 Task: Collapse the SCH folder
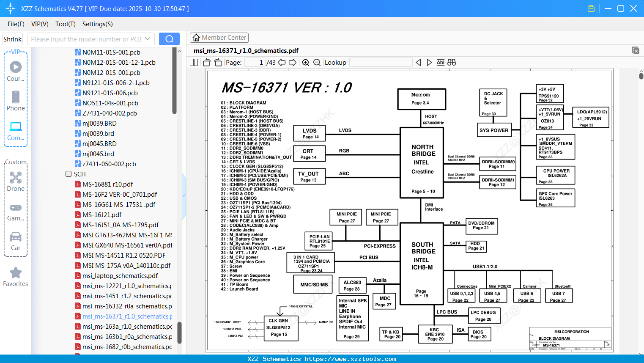[x=69, y=174]
